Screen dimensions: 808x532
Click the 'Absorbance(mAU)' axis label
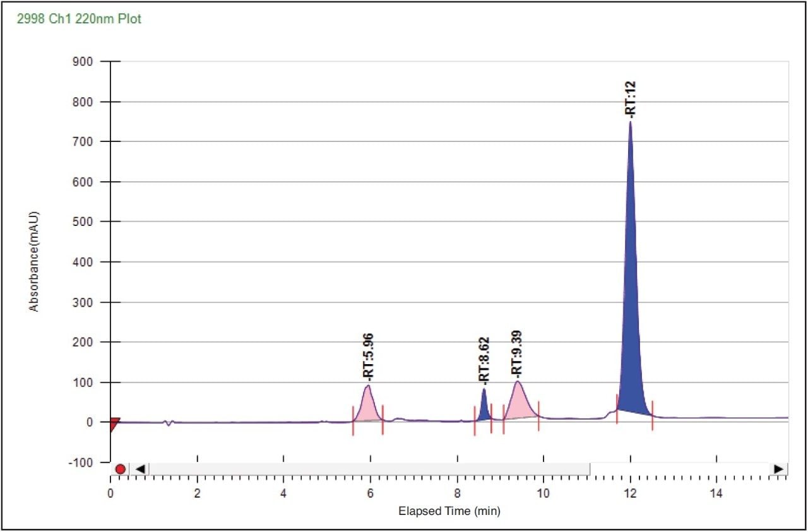(x=34, y=261)
